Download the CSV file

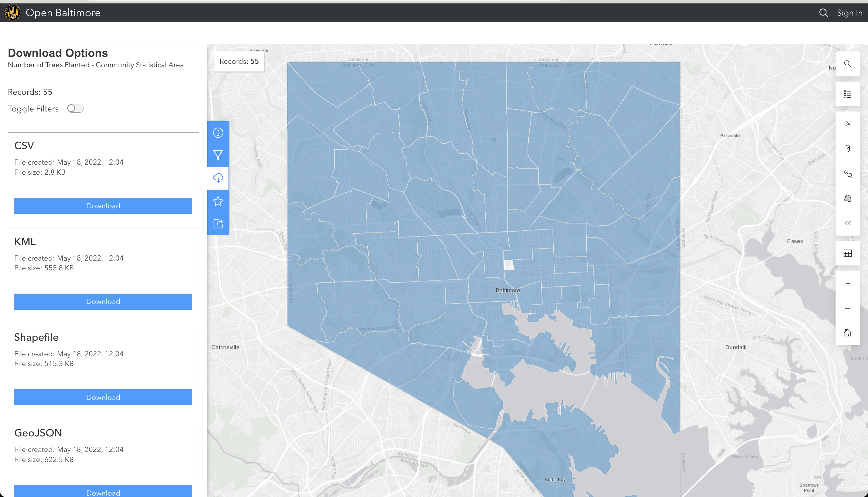(103, 205)
